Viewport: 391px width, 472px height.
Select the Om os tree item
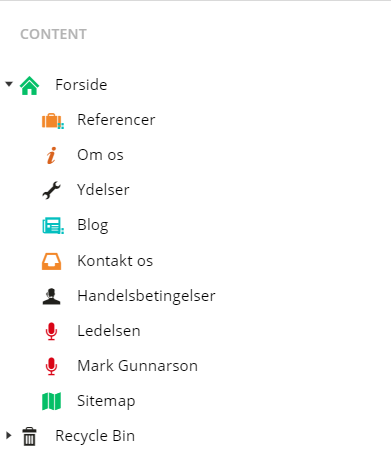coord(100,155)
